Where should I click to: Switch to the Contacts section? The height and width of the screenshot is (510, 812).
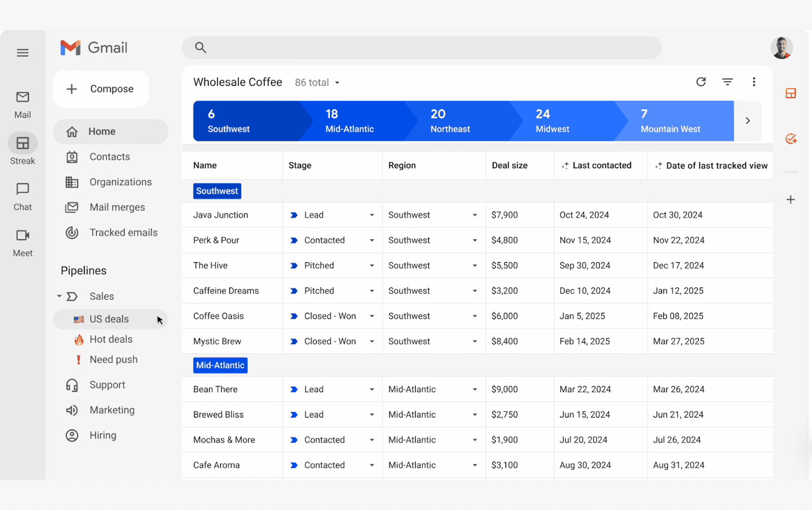110,156
